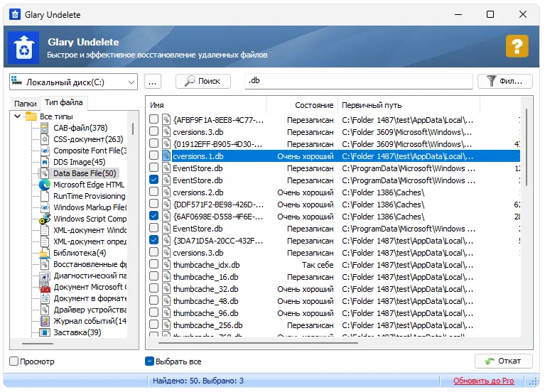Click the file icon of thumbcache_32.db
The image size is (545, 392).
[x=166, y=289]
